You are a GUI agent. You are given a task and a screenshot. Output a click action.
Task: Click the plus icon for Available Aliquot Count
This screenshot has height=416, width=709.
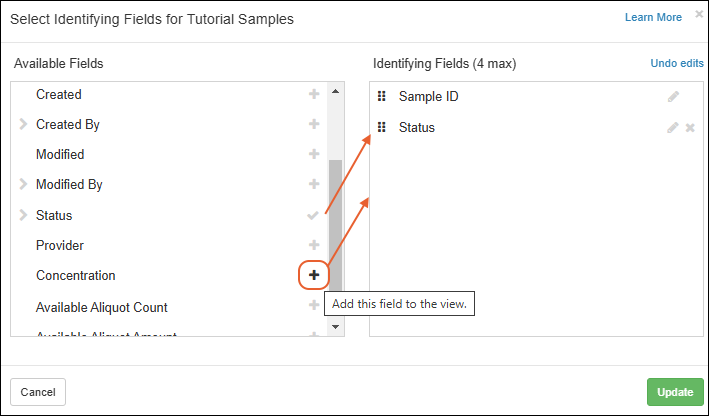coord(314,306)
